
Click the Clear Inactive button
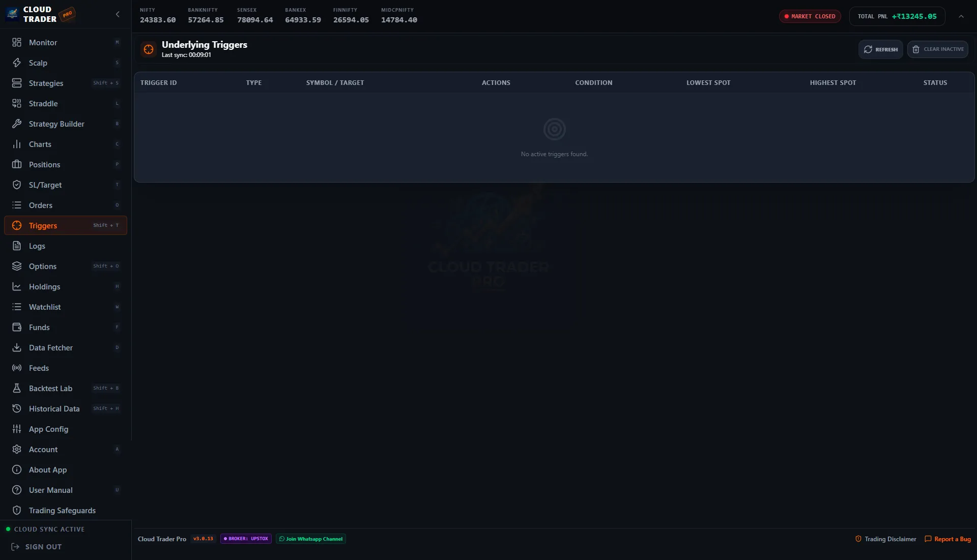[x=938, y=49]
